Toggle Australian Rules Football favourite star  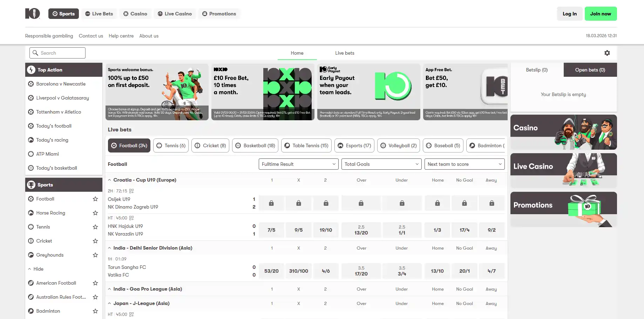pos(95,297)
